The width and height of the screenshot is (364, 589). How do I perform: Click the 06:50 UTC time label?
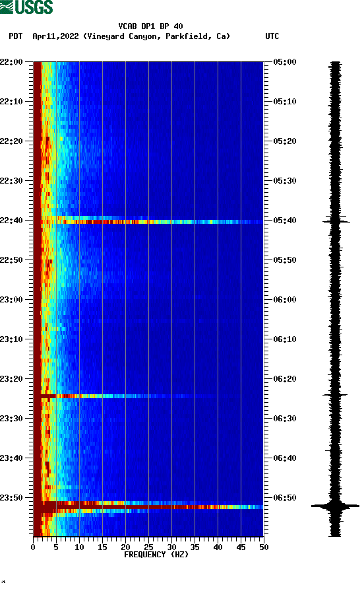click(x=285, y=498)
